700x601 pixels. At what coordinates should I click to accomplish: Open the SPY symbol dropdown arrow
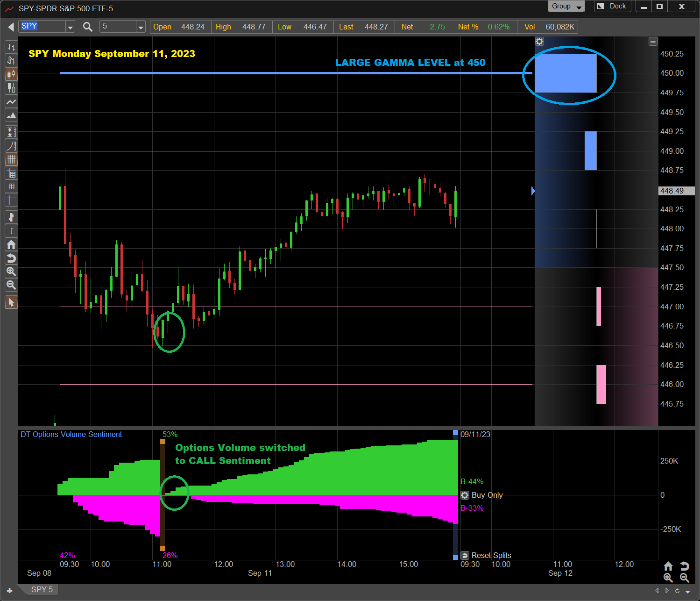70,27
